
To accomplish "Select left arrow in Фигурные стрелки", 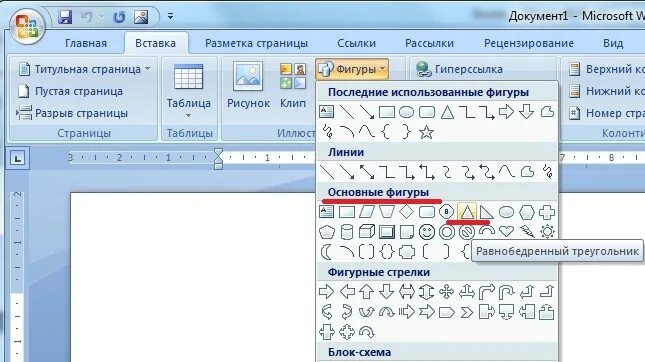I will 347,292.
